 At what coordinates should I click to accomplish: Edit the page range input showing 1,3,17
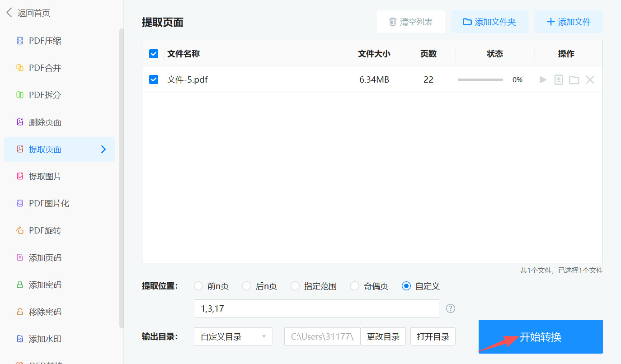(x=316, y=308)
